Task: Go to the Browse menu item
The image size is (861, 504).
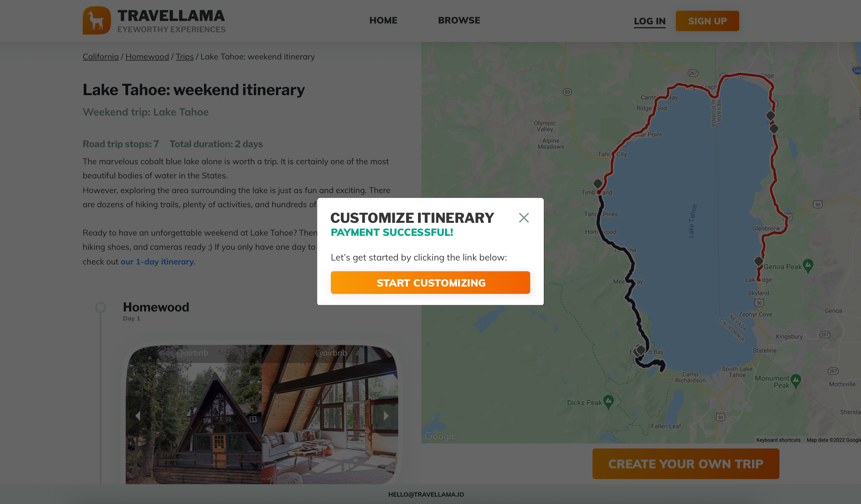Action: [459, 20]
